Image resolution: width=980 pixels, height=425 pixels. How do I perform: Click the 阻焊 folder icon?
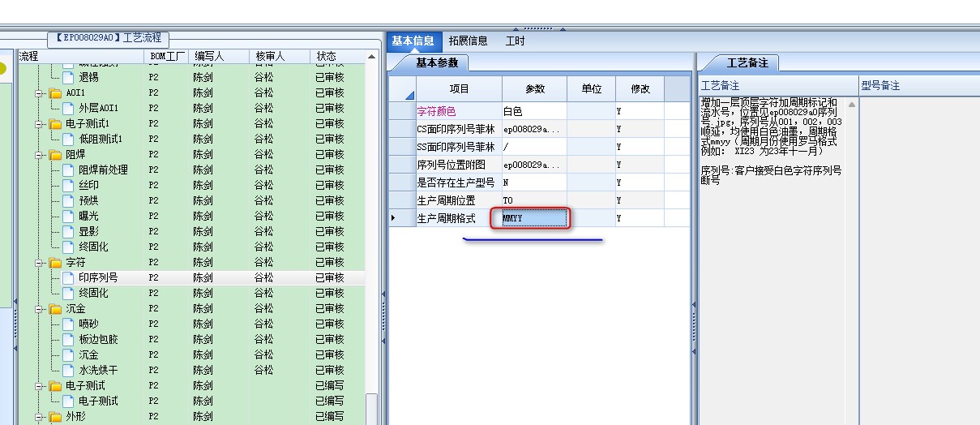[55, 155]
